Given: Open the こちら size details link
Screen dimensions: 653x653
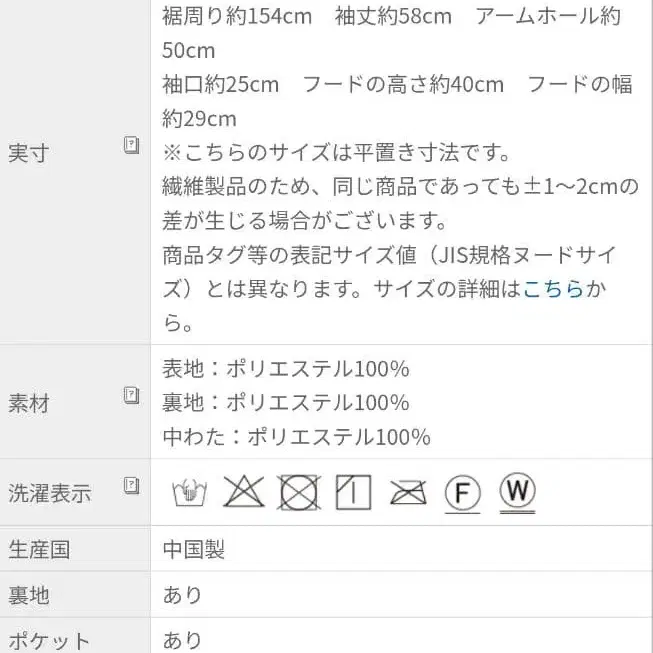Looking at the screenshot, I should point(553,290).
